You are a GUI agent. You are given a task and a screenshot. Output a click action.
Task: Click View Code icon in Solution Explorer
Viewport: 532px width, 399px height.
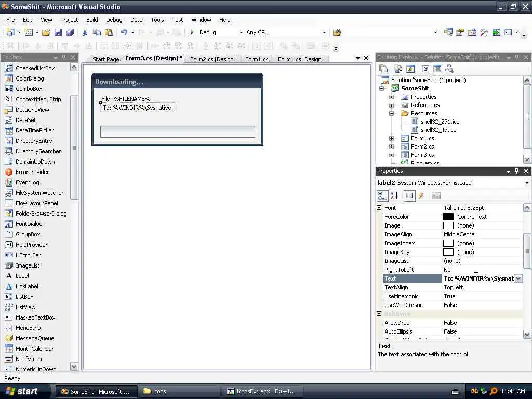pyautogui.click(x=425, y=69)
